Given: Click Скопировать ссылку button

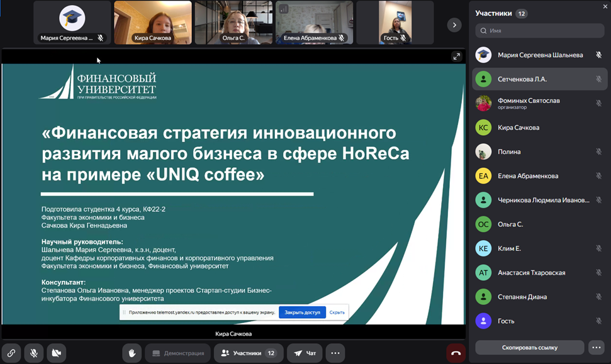Looking at the screenshot, I should tap(530, 347).
